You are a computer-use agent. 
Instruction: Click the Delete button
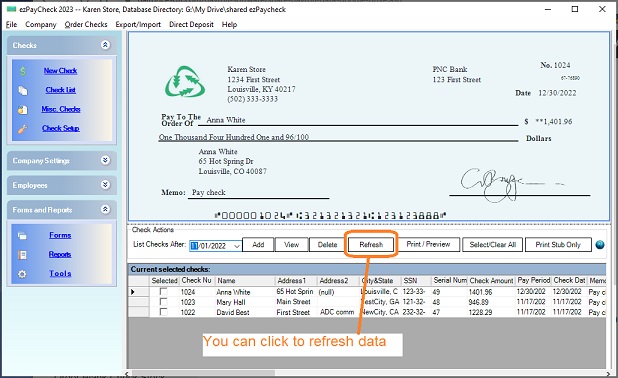327,245
